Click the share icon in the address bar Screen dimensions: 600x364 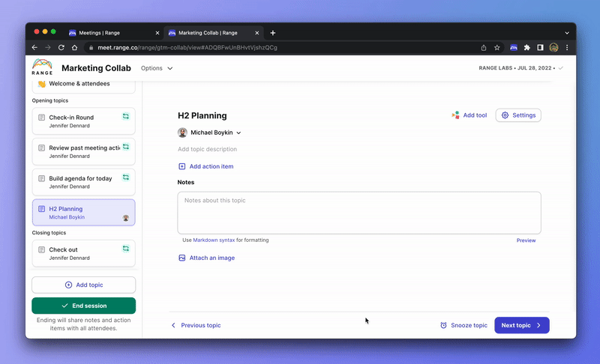484,48
